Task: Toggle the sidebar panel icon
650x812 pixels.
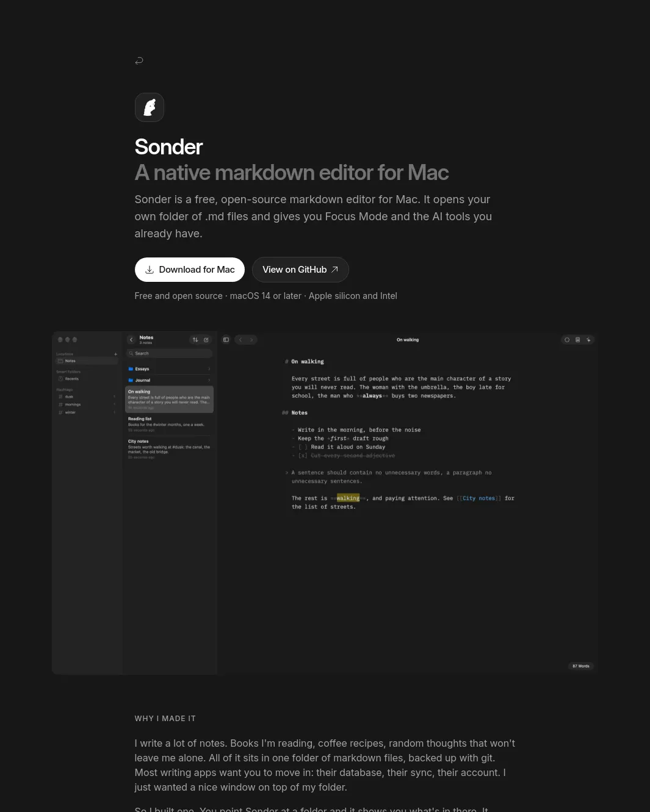Action: 226,340
